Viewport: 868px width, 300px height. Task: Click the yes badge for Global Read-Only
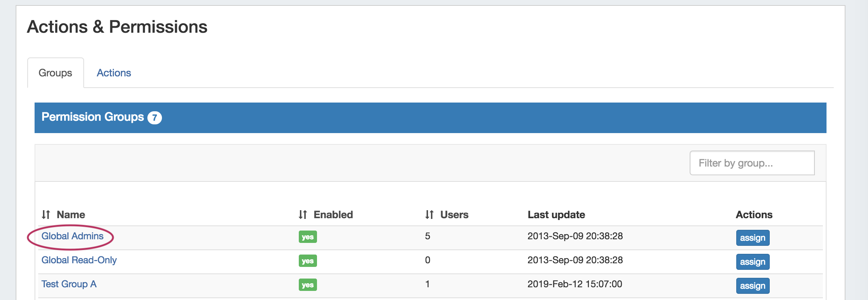click(308, 261)
